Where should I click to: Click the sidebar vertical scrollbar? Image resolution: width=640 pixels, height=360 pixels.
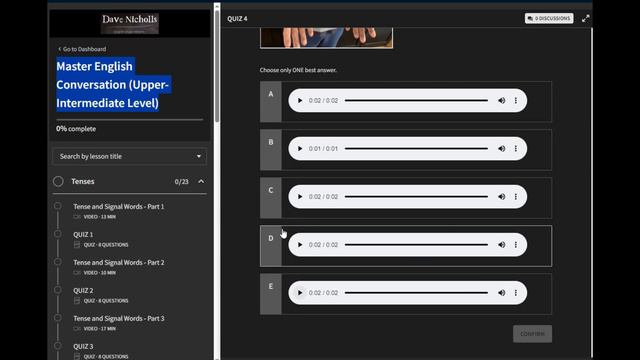(217, 65)
